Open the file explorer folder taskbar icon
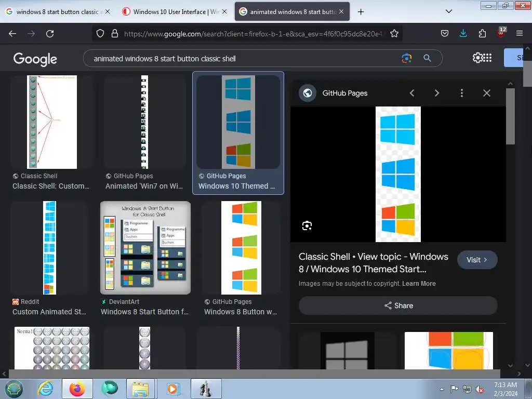 [x=140, y=389]
